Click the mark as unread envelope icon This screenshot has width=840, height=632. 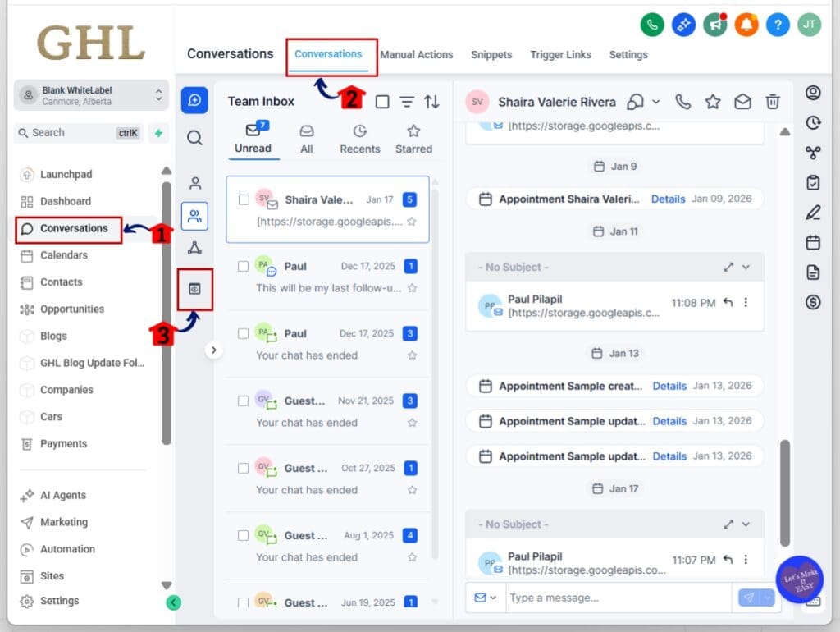coord(742,102)
